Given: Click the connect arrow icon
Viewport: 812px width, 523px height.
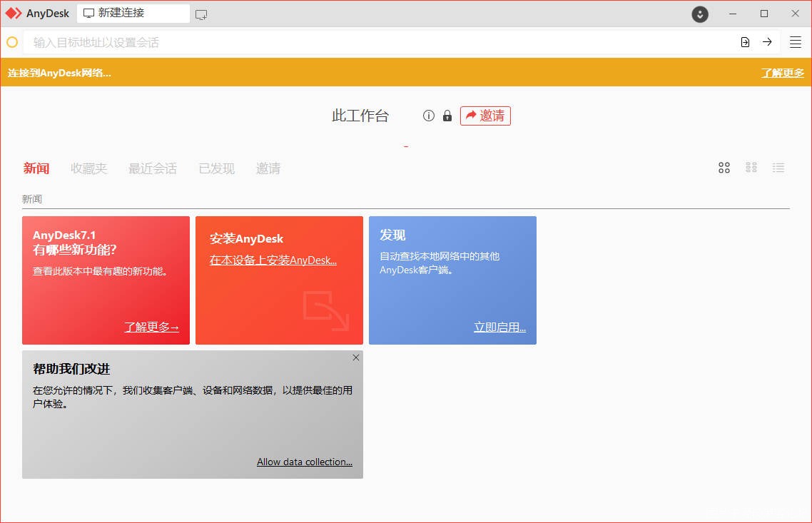Looking at the screenshot, I should click(x=767, y=42).
